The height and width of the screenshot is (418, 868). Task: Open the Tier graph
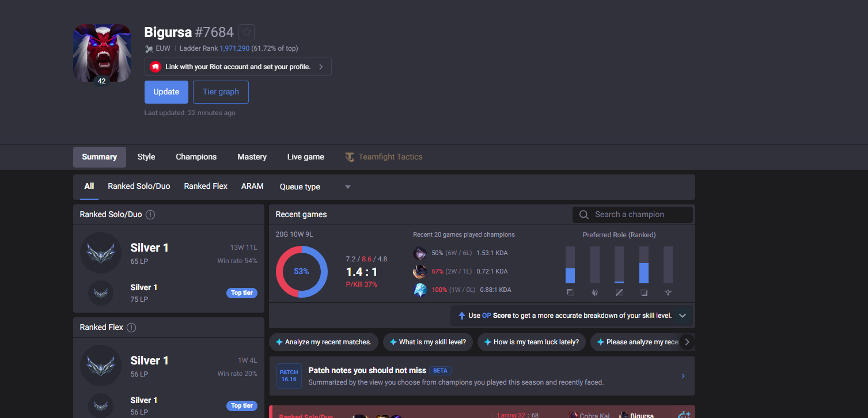(x=221, y=92)
